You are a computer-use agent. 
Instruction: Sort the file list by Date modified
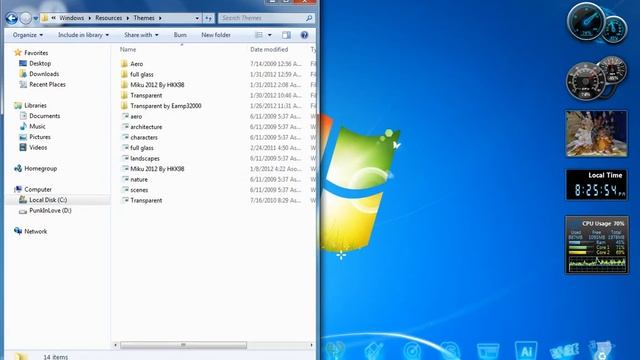click(269, 49)
